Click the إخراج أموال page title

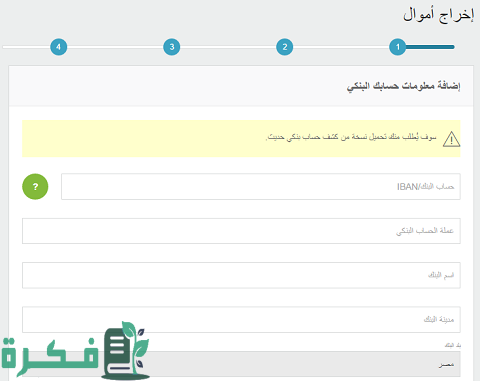438,15
